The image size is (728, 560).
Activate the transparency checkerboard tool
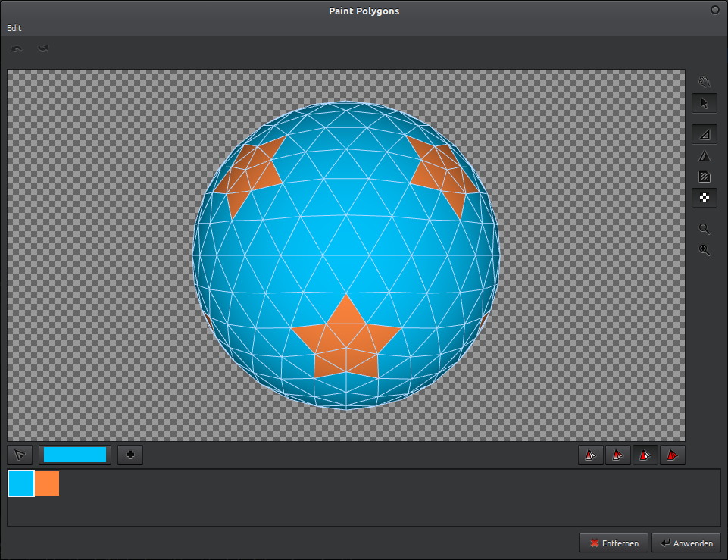704,197
